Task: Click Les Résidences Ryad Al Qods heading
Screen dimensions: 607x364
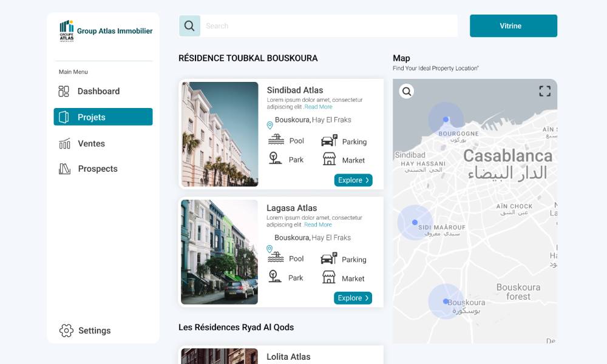Action: [x=236, y=327]
